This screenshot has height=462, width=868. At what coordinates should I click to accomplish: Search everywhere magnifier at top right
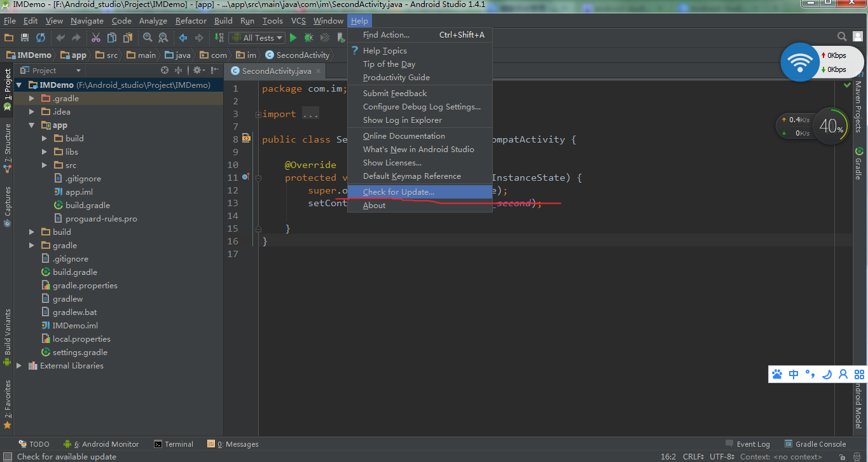coord(842,37)
